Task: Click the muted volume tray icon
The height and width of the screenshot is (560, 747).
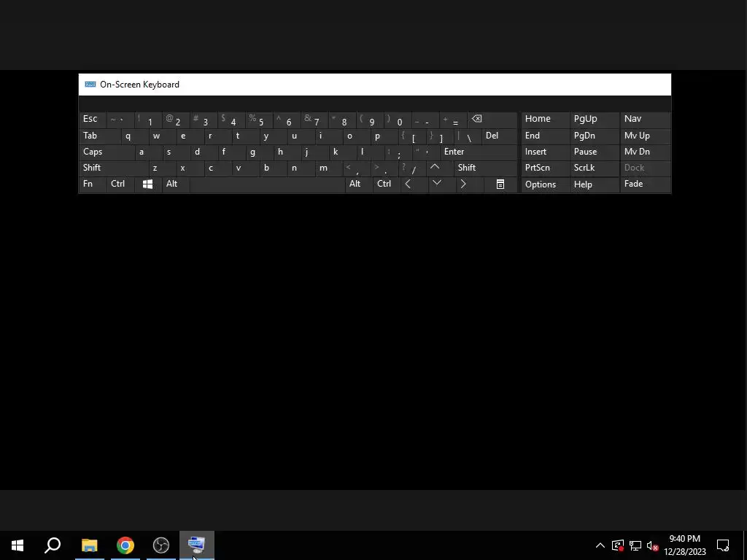Action: 653,545
